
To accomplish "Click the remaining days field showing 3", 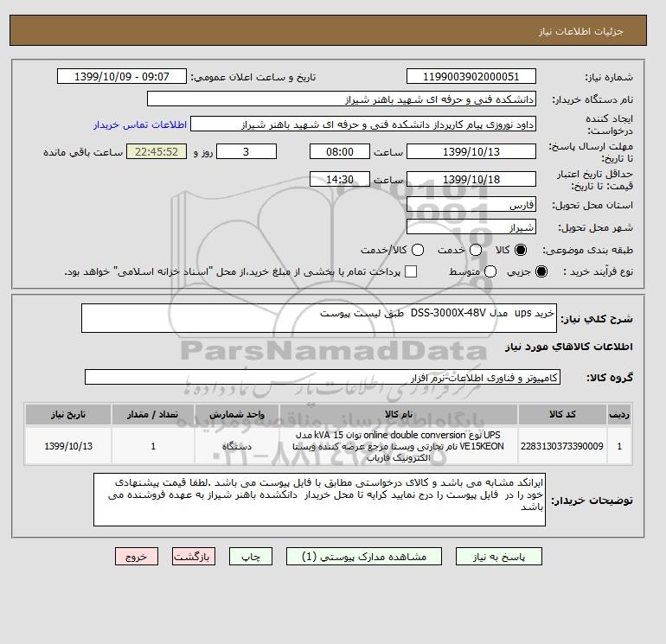I will tap(247, 151).
